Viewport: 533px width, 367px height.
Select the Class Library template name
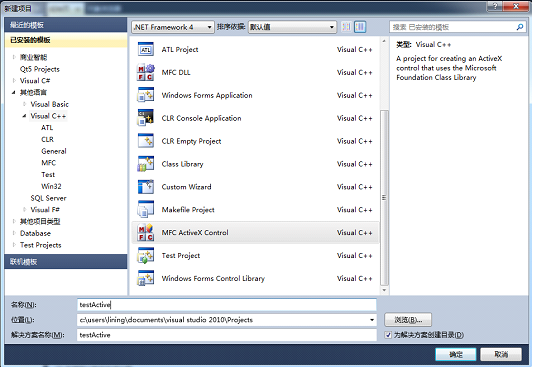pyautogui.click(x=183, y=164)
